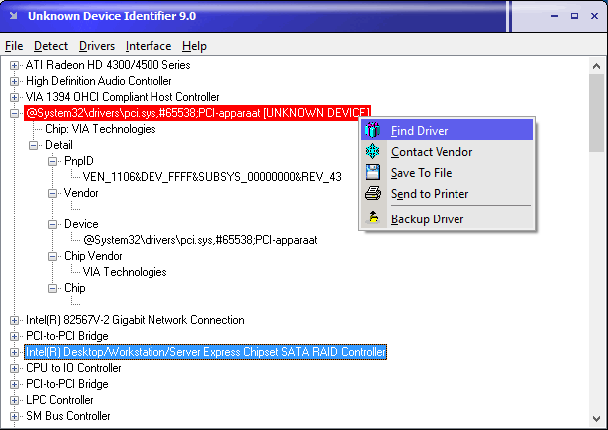Open the Help menu
The image size is (608, 430).
tap(194, 46)
